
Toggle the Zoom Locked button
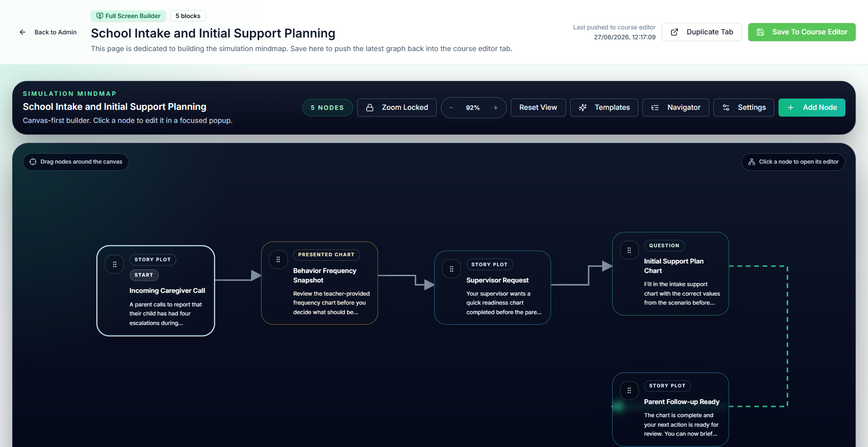[x=396, y=108]
